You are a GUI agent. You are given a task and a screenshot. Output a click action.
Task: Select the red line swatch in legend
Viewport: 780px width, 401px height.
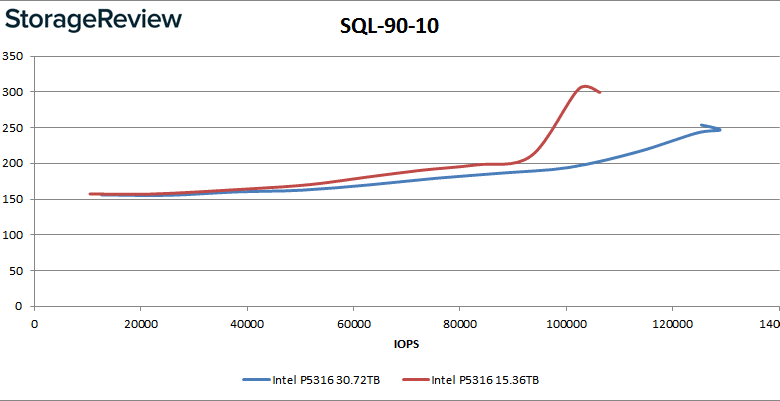tap(414, 381)
